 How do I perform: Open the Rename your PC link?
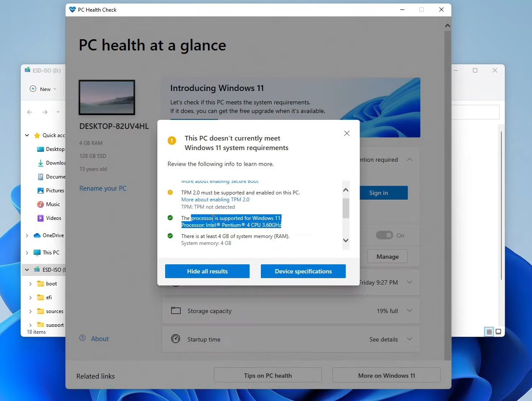coord(103,188)
